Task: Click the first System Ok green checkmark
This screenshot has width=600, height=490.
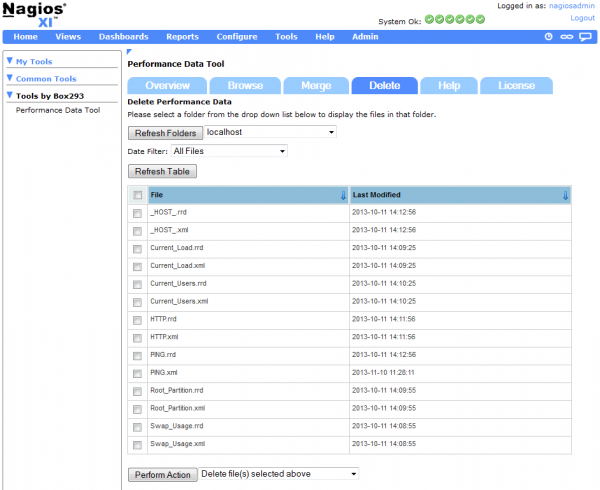Action: [x=430, y=19]
